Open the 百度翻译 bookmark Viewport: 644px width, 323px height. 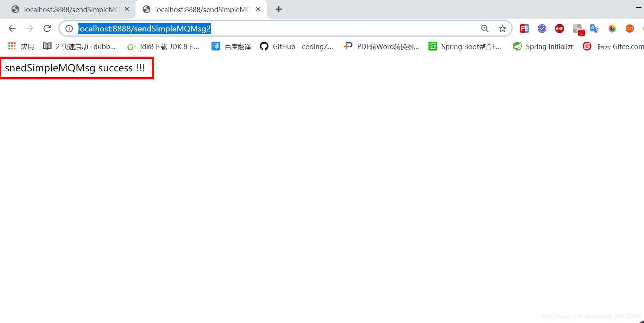pos(231,46)
